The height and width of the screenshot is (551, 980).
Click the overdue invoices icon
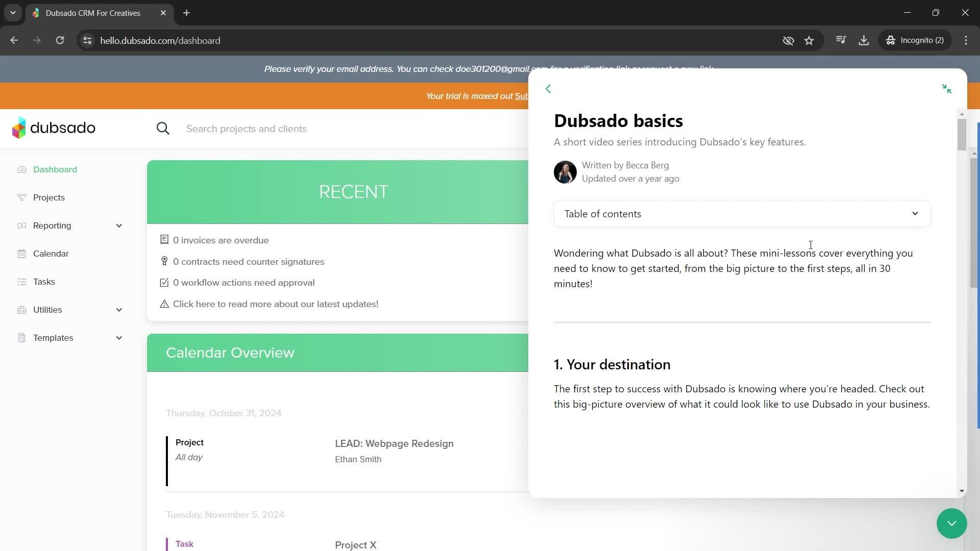point(164,240)
